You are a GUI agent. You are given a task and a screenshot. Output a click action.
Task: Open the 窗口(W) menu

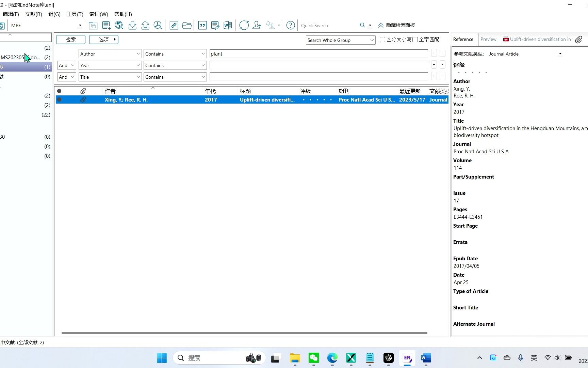point(99,14)
